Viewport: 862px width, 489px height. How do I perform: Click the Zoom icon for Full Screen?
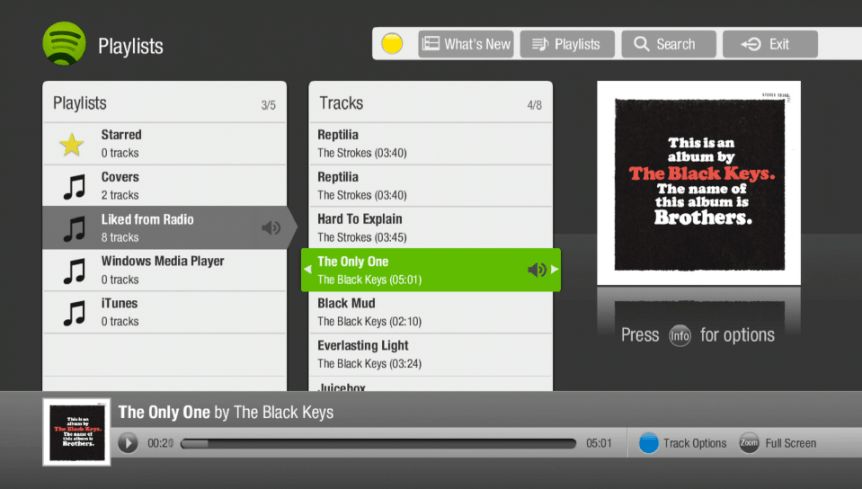coord(749,443)
